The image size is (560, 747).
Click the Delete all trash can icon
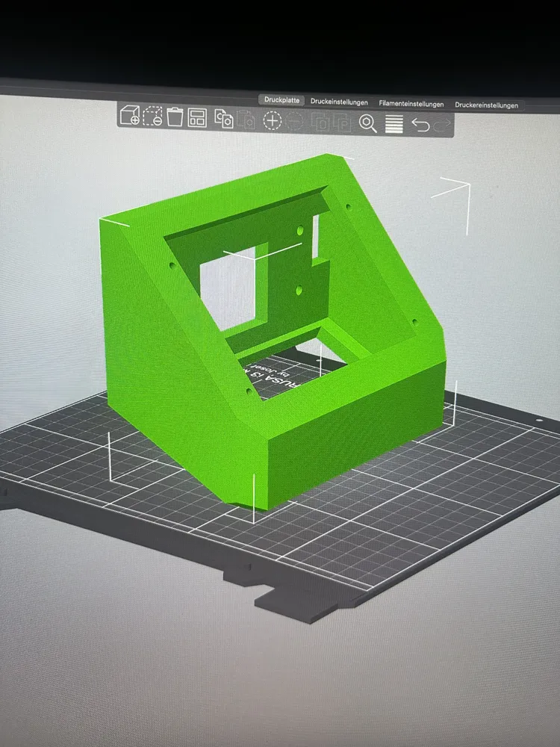[x=175, y=117]
